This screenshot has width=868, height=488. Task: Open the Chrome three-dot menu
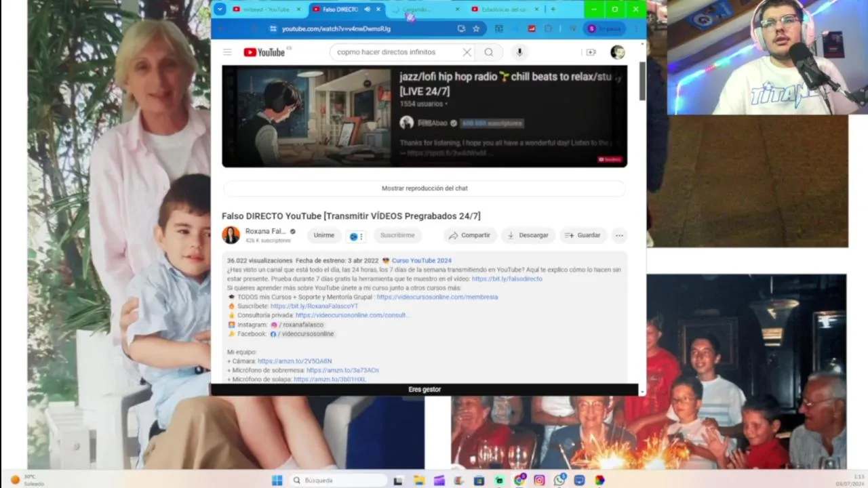click(635, 28)
